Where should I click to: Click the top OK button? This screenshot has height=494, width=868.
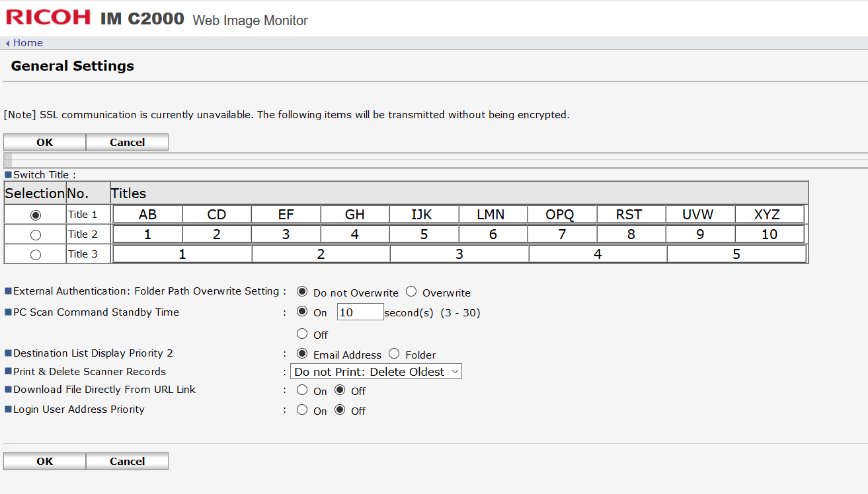pos(45,142)
